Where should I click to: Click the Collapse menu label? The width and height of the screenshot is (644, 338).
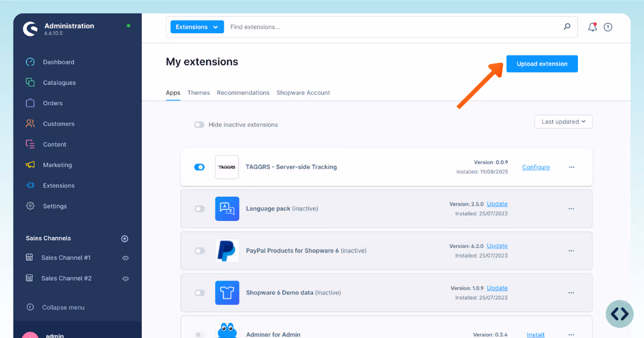coord(63,307)
